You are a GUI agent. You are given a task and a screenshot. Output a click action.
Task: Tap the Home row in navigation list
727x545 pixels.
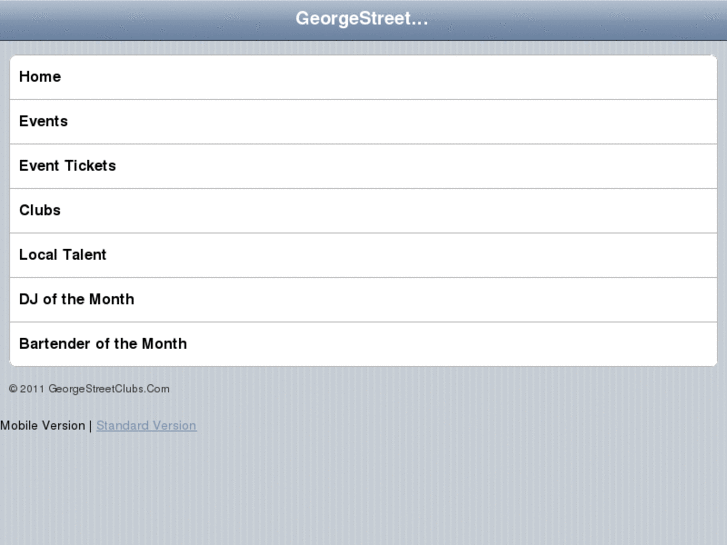(363, 77)
